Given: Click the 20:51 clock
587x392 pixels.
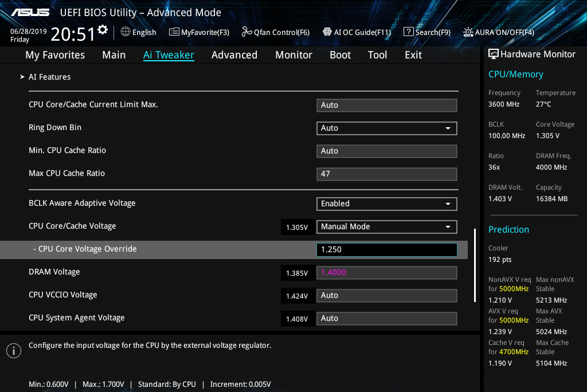Looking at the screenshot, I should 73,34.
